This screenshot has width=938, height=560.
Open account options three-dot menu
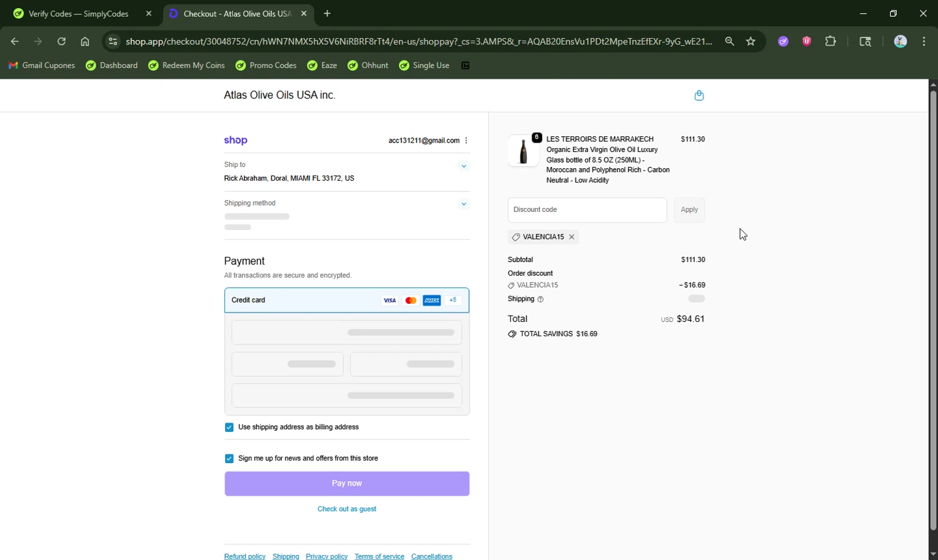point(466,141)
